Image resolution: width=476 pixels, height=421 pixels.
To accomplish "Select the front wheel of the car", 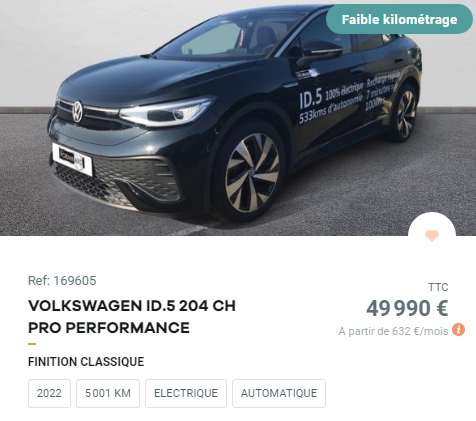I will point(252,173).
